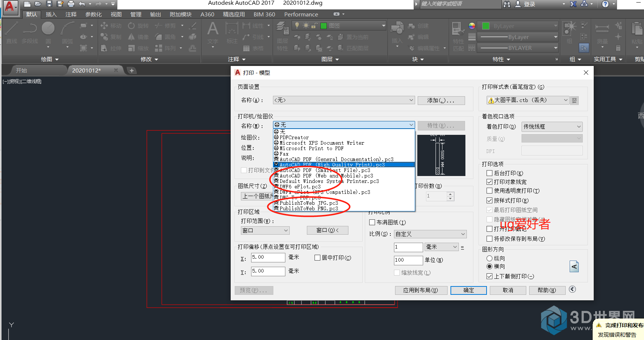Click the Dimension (标注) tool

[232, 34]
